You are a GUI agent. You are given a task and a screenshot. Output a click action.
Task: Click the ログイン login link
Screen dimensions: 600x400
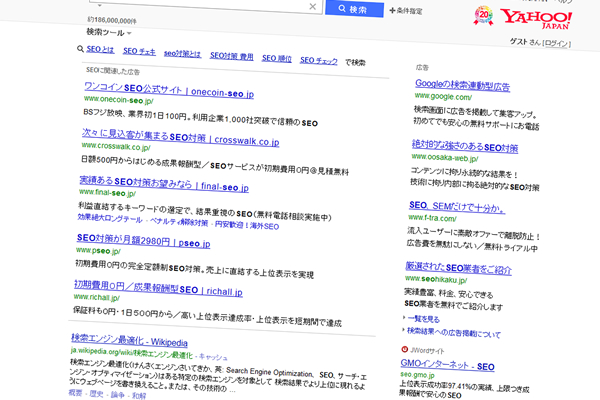pyautogui.click(x=557, y=43)
